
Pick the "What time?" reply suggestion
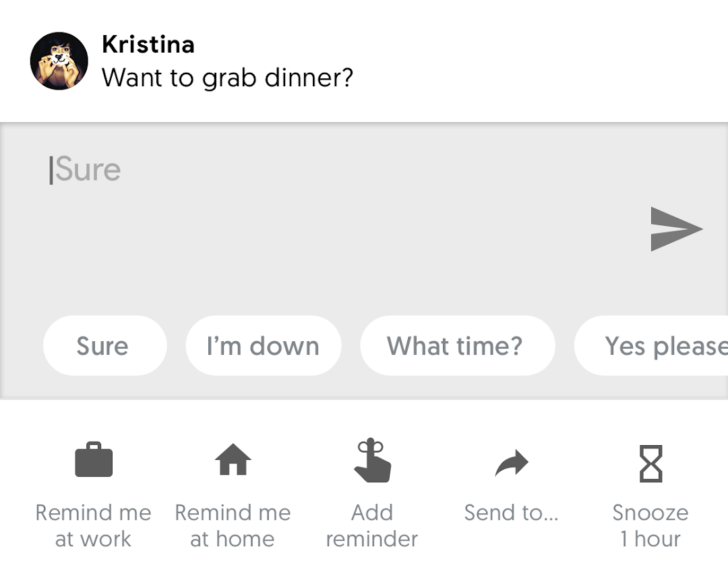click(x=456, y=346)
